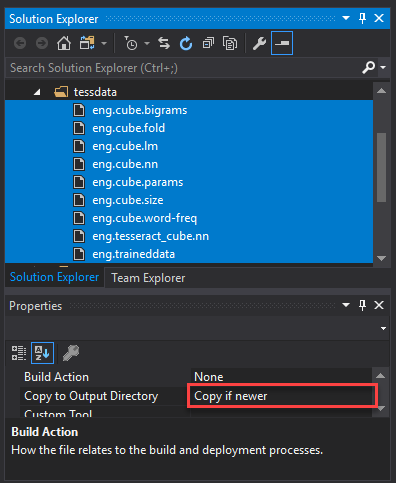Screen dimensions: 396x483
Task: Click Solution Explorer tree scroll up arrow
Action: (x=381, y=91)
